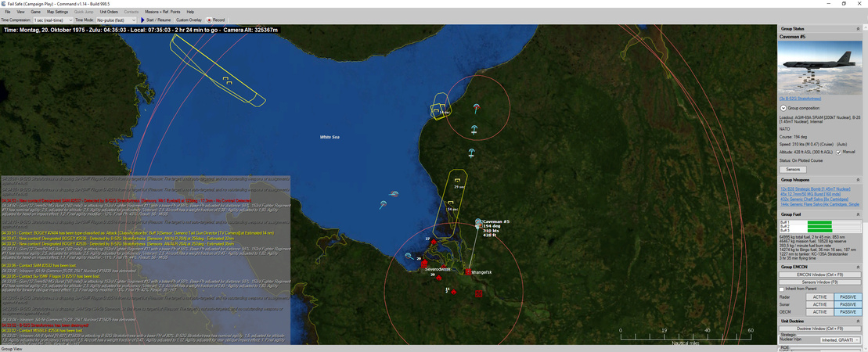This screenshot has width=868, height=352.
Task: Collapse the Group EMCON panel chevron
Action: pos(858,267)
